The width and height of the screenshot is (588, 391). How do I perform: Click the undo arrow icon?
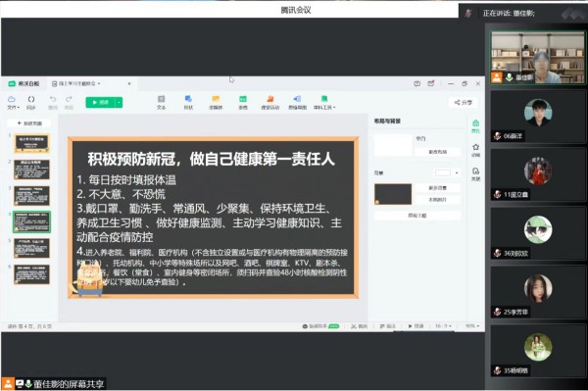point(53,99)
